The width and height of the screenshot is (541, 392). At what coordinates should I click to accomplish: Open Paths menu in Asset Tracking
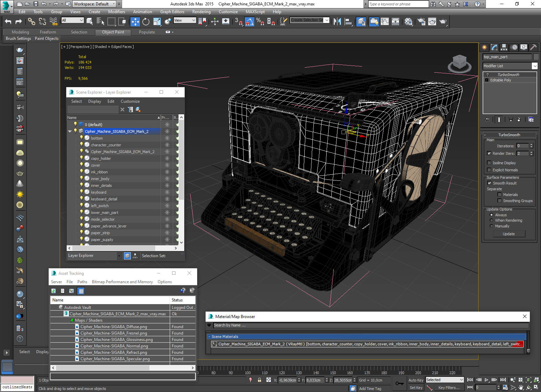pos(82,282)
